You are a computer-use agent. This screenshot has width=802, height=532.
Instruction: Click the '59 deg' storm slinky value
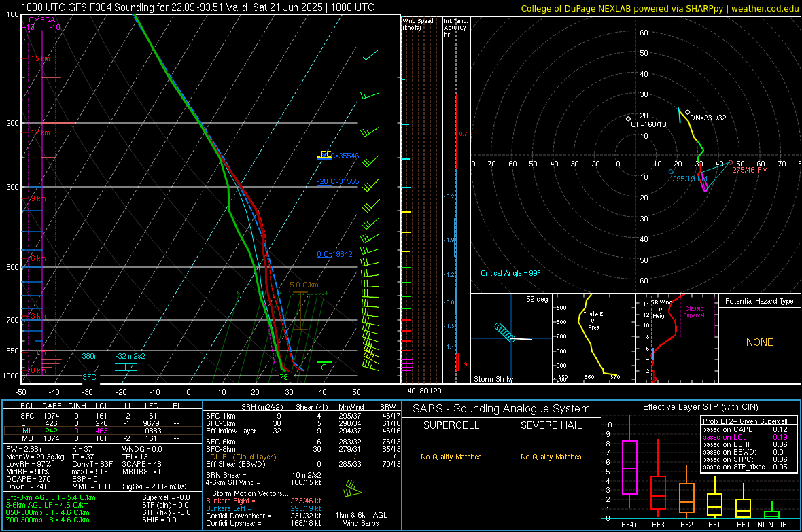537,299
